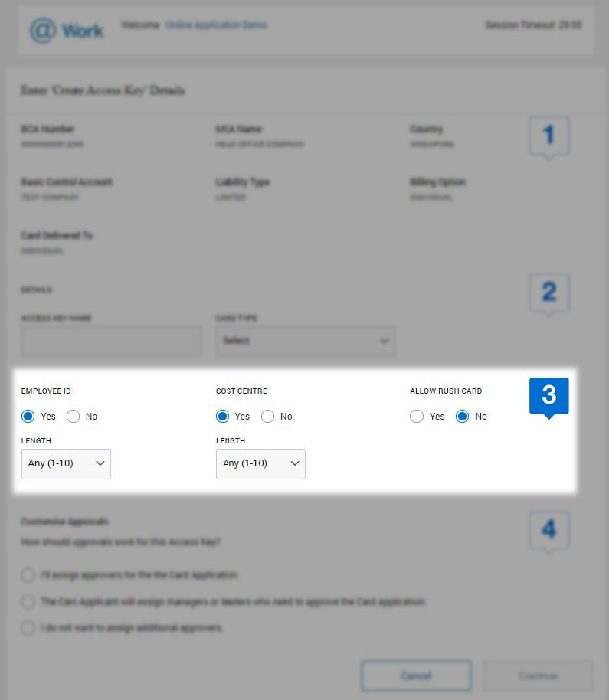Click the step 3 badge marker

point(548,395)
